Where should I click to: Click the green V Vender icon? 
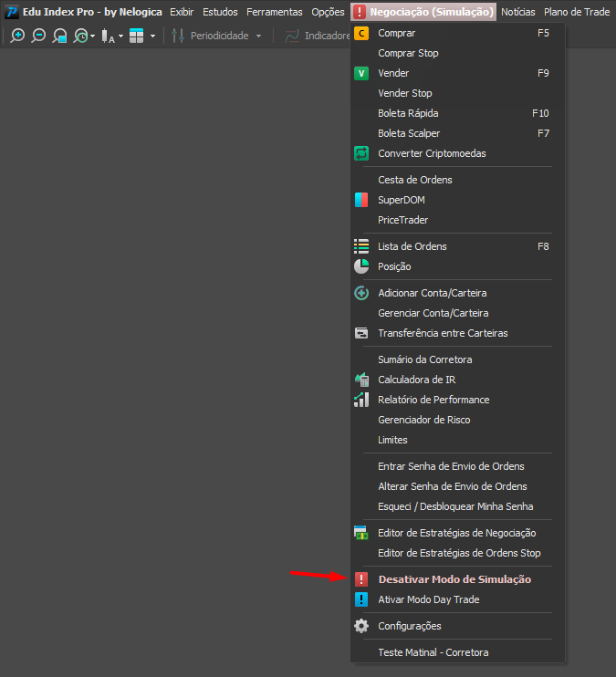tap(361, 73)
